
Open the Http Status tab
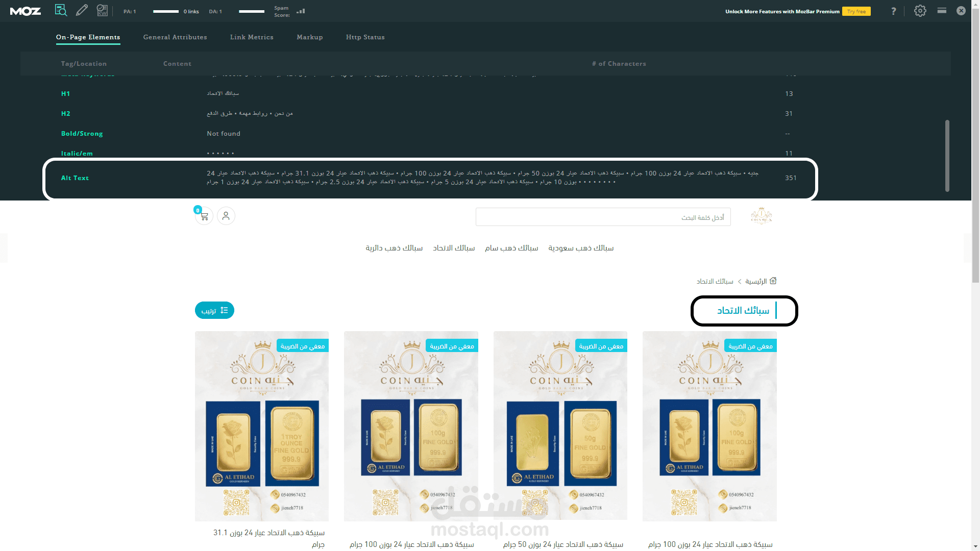coord(365,37)
